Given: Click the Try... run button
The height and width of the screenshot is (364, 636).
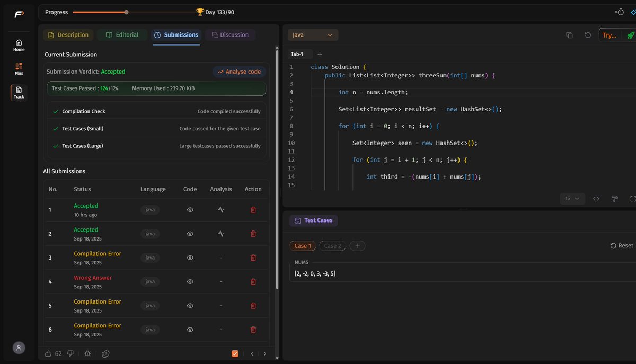Looking at the screenshot, I should point(609,35).
